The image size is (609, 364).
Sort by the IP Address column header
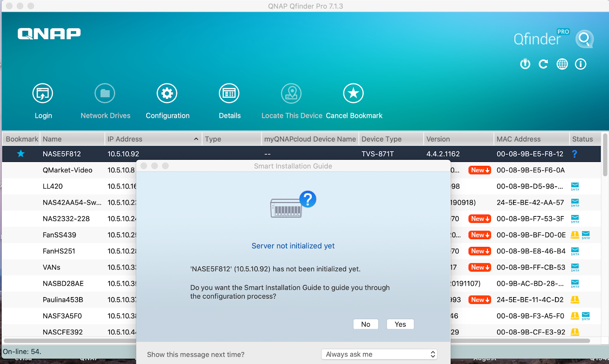(152, 139)
